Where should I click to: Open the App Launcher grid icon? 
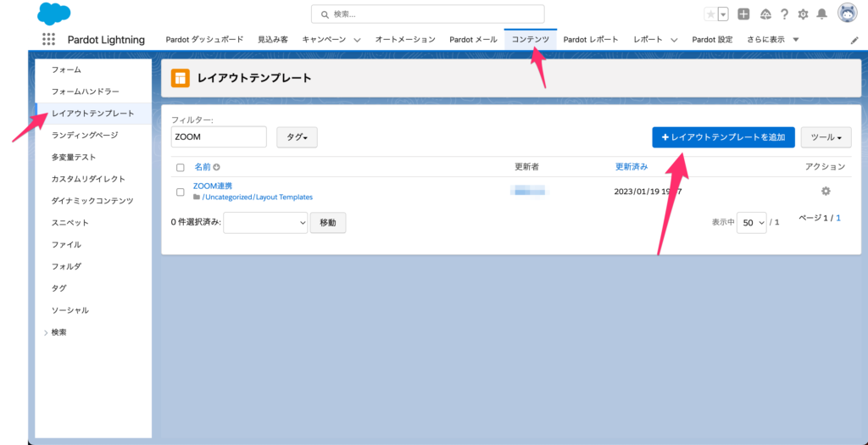tap(48, 40)
